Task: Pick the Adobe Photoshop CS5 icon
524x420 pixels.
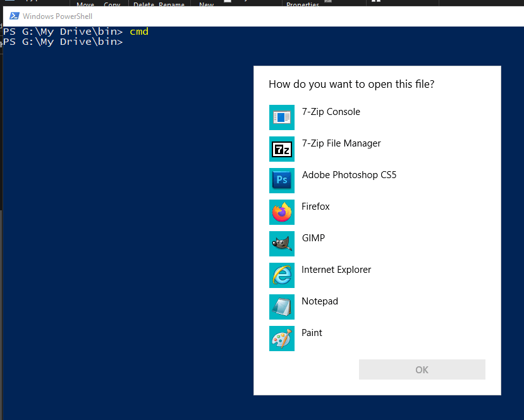Action: click(x=282, y=181)
